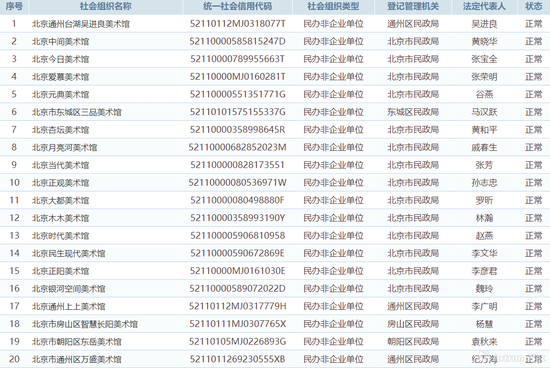
Task: Click 北京爱慕美术馆 name cell
Action: (x=61, y=76)
